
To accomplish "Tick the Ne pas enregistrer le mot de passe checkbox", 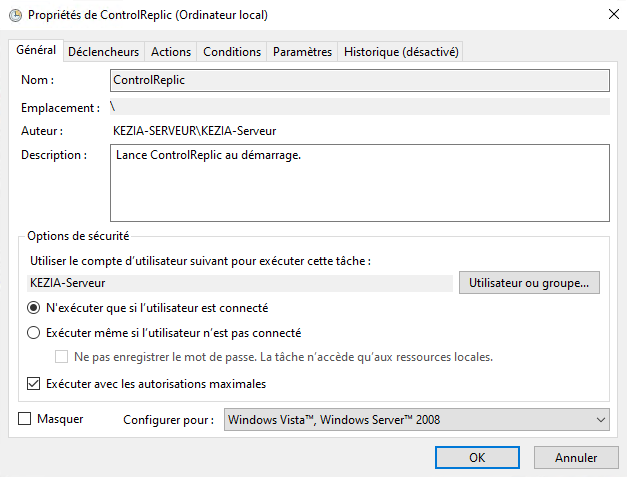I will (62, 357).
